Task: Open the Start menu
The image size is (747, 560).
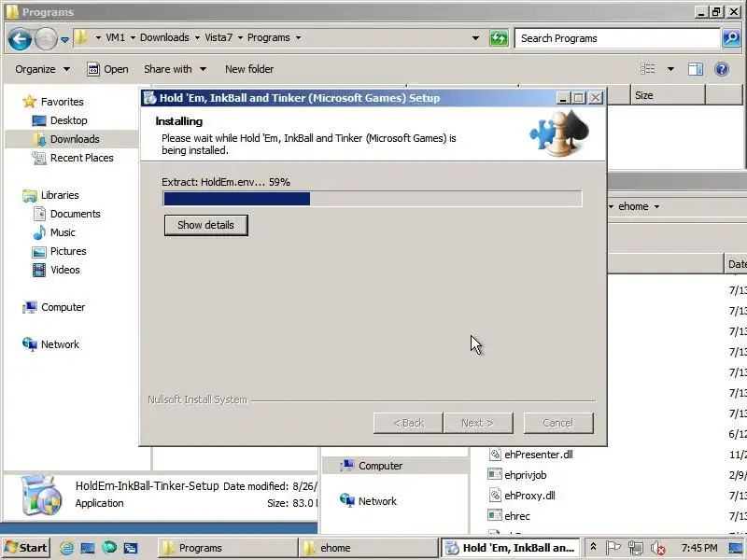Action: [x=27, y=548]
